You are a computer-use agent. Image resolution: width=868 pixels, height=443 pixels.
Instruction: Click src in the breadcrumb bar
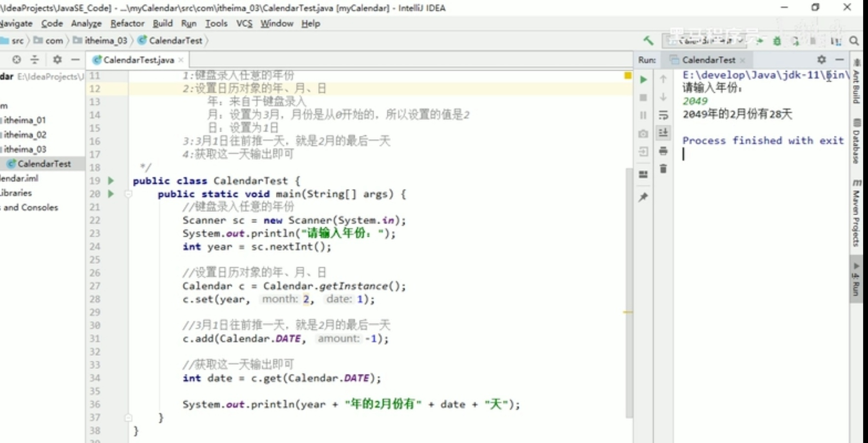click(x=17, y=41)
